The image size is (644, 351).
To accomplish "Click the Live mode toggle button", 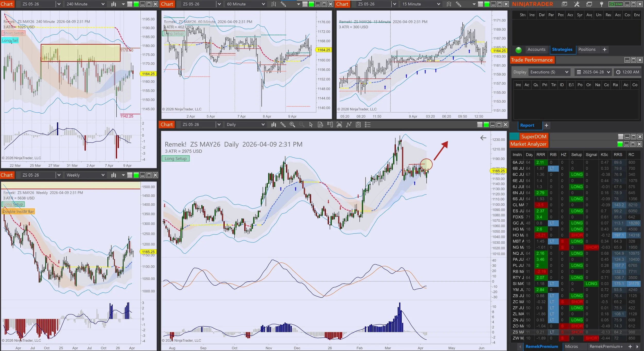I will [x=616, y=4].
